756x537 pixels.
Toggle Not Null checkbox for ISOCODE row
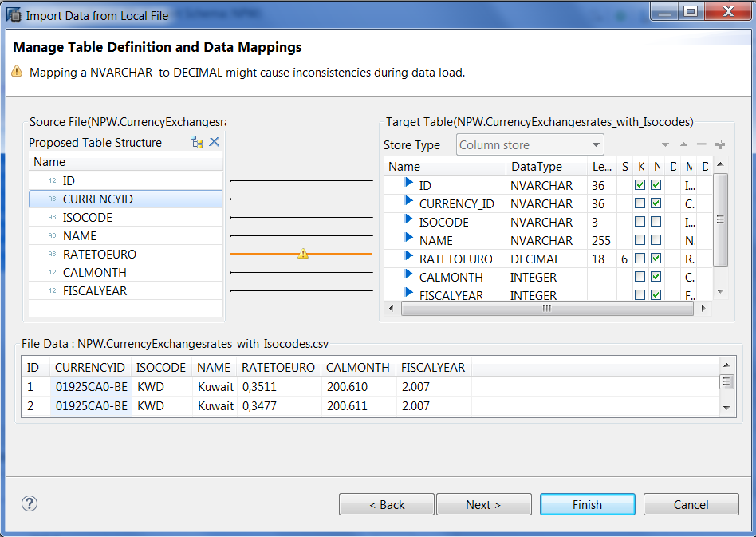tap(656, 222)
